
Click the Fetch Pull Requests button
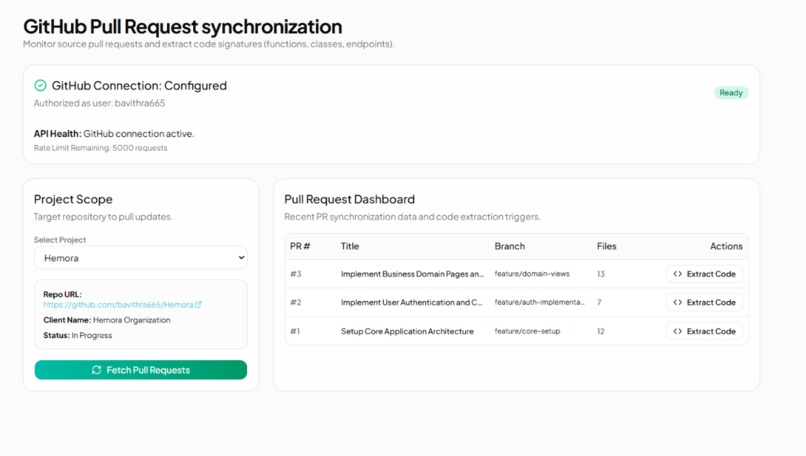141,370
